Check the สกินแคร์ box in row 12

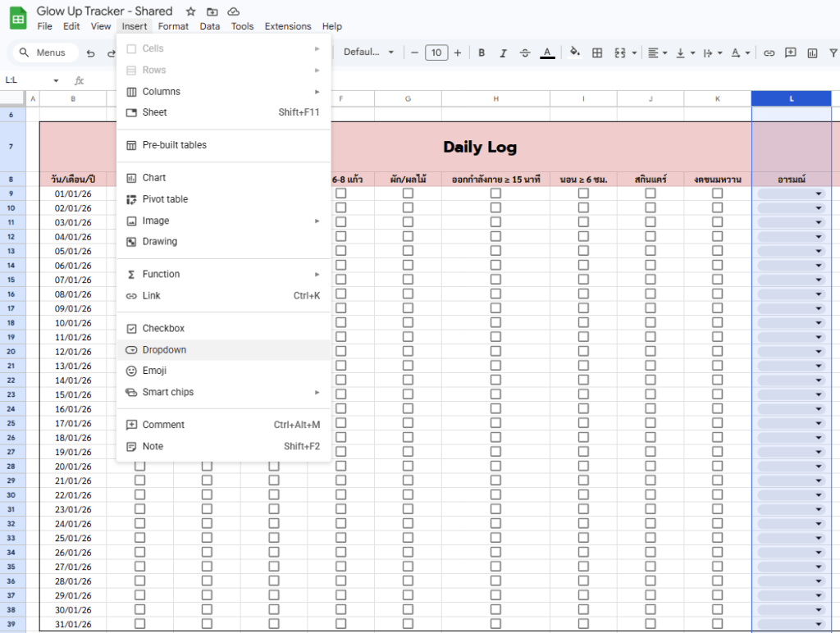click(x=650, y=237)
